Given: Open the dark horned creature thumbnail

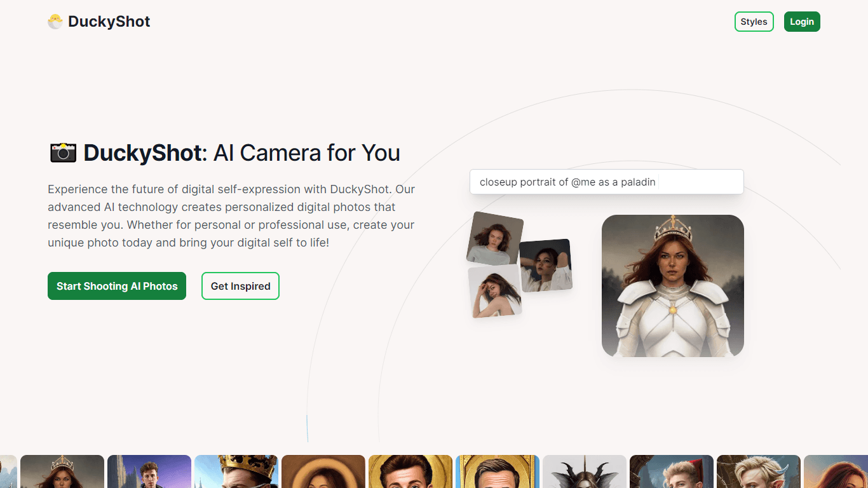Looking at the screenshot, I should [x=585, y=471].
